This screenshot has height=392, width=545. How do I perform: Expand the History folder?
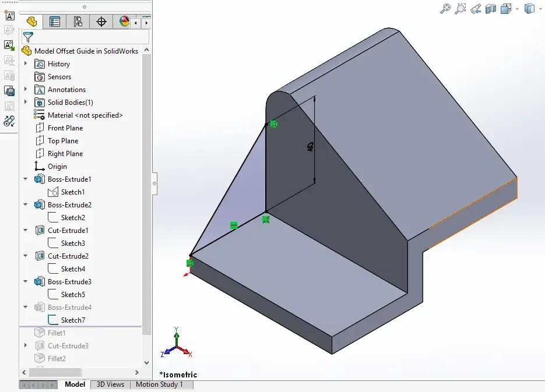(26, 63)
